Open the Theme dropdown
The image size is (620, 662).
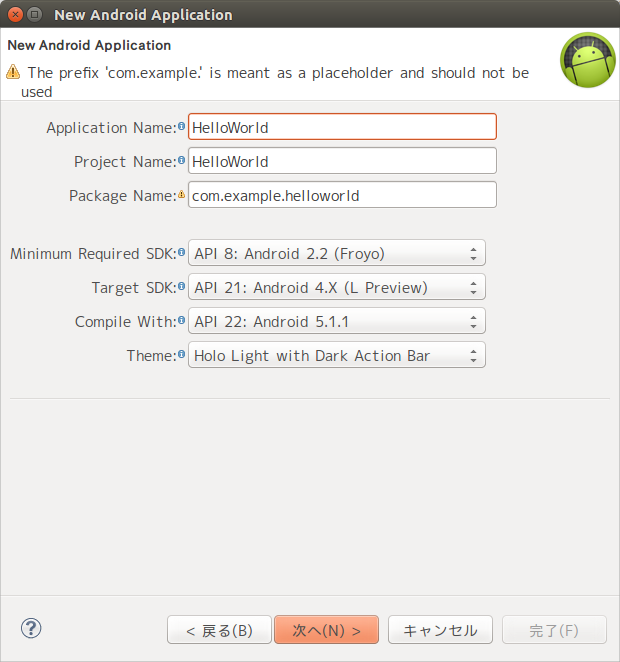[x=337, y=355]
